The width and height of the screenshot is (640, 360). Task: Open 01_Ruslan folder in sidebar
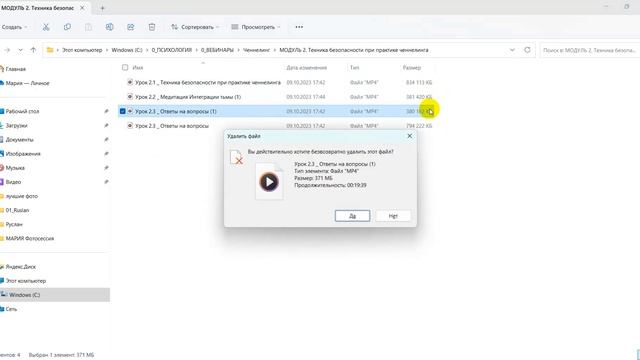tap(17, 210)
